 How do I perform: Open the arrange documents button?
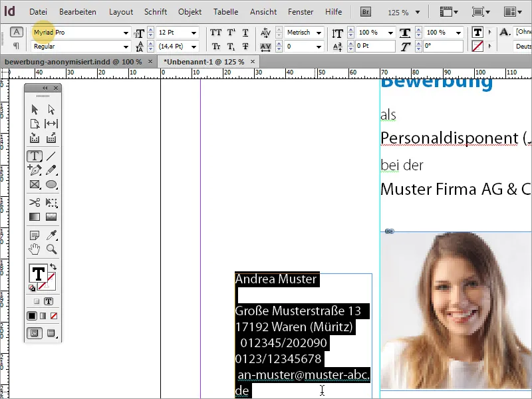[513, 12]
